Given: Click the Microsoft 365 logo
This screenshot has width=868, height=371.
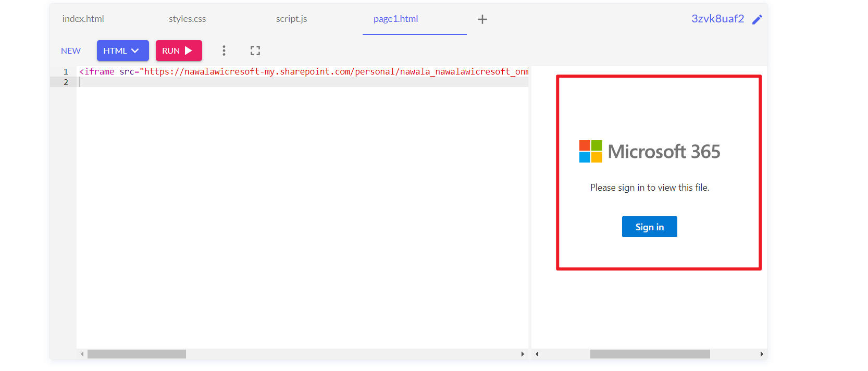Looking at the screenshot, I should pos(650,151).
